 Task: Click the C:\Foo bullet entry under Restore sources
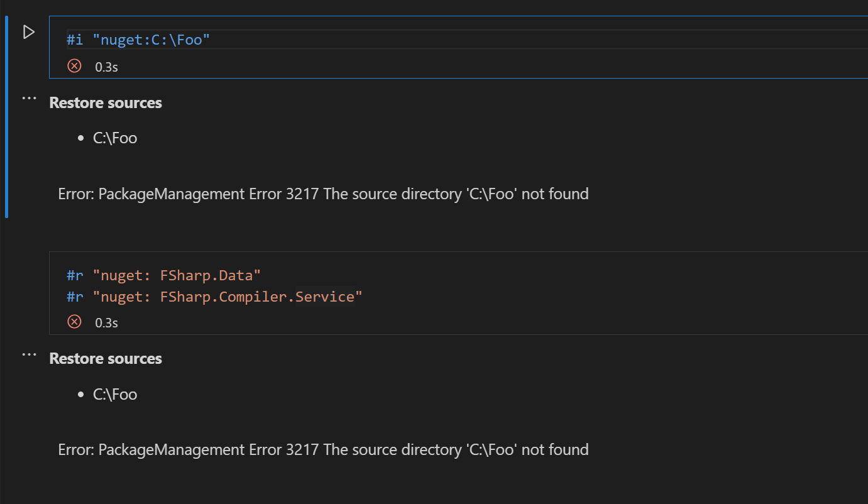pos(115,137)
